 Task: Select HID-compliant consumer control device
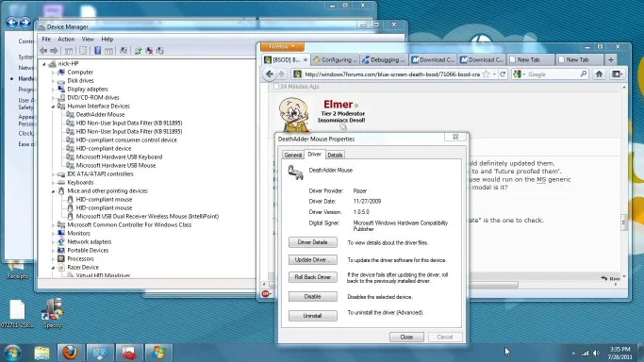[126, 140]
